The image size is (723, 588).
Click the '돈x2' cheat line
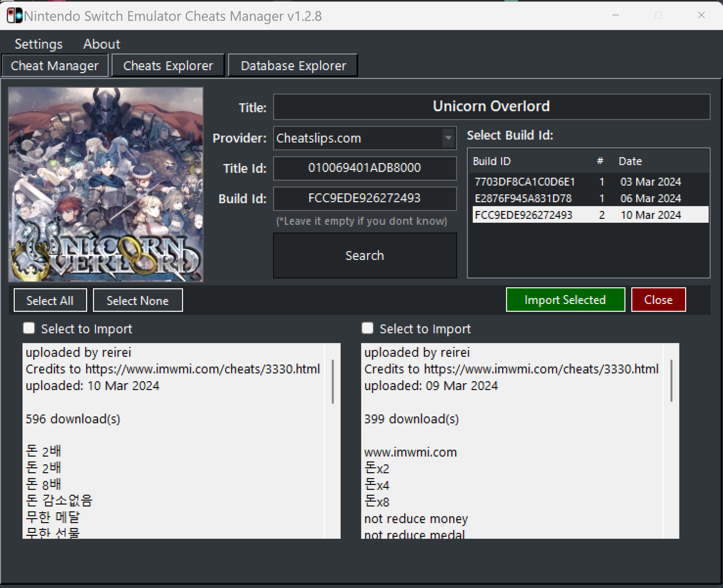377,469
